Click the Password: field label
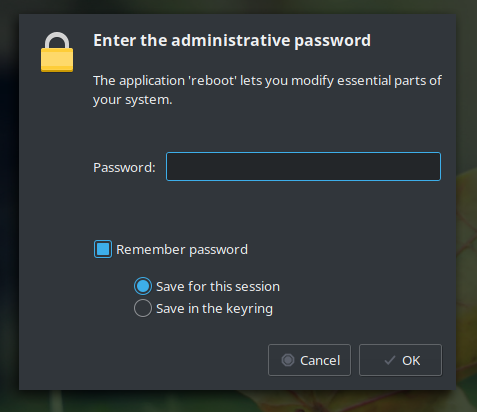 (x=124, y=167)
